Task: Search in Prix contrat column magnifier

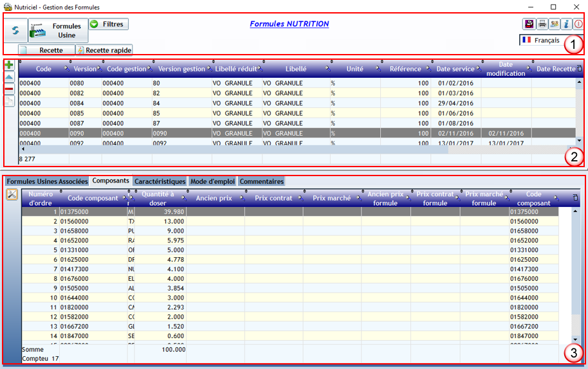Action: pos(300,198)
